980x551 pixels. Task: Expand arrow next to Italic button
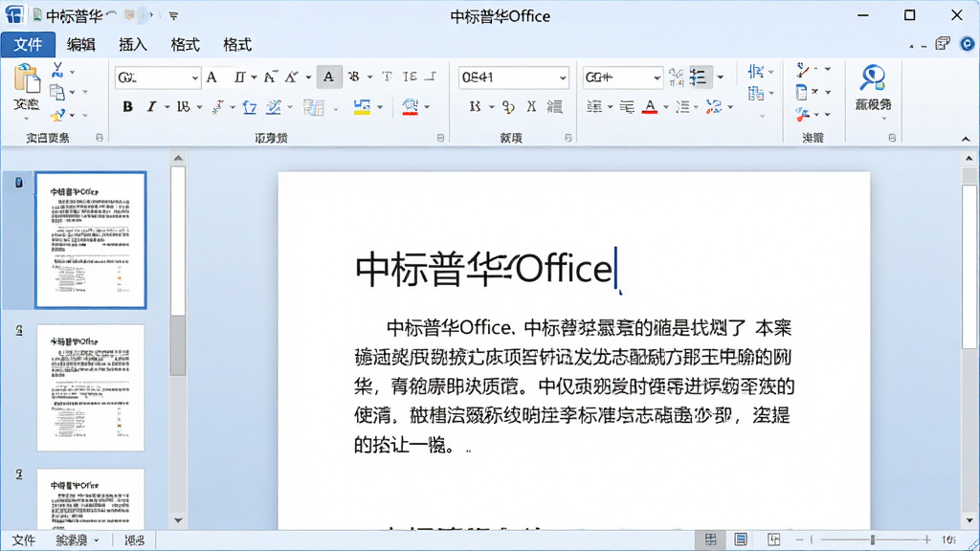point(167,107)
